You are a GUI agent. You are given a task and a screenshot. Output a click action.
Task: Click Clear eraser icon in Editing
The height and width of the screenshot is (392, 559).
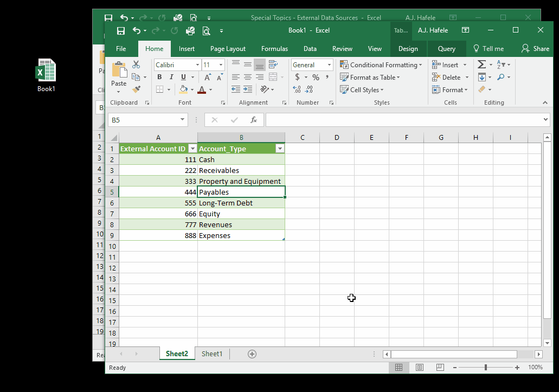tap(481, 89)
